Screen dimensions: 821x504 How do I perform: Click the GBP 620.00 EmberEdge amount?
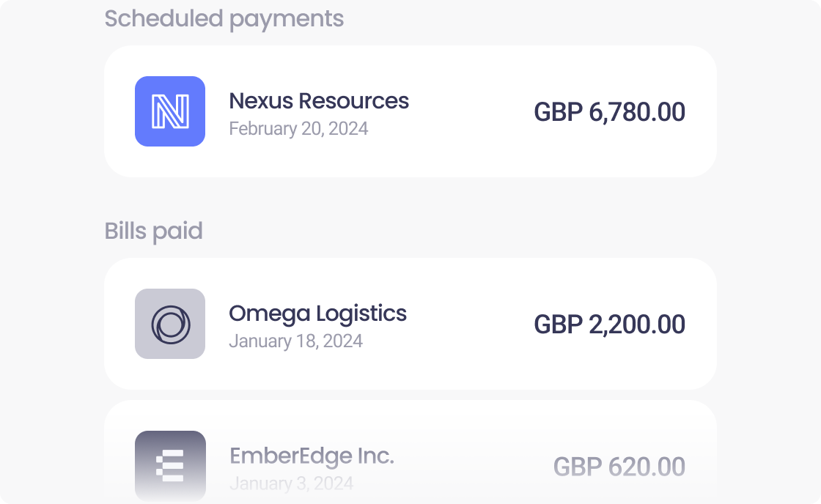tap(619, 467)
